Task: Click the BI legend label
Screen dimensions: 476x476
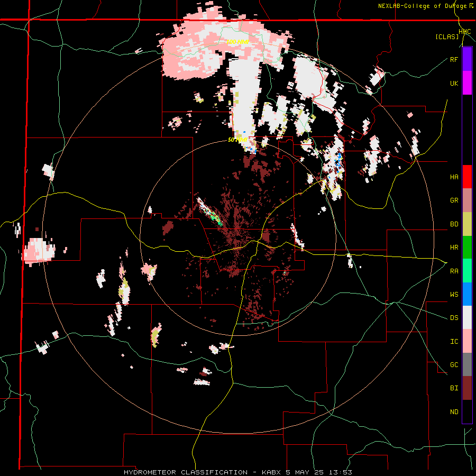Action: point(454,388)
